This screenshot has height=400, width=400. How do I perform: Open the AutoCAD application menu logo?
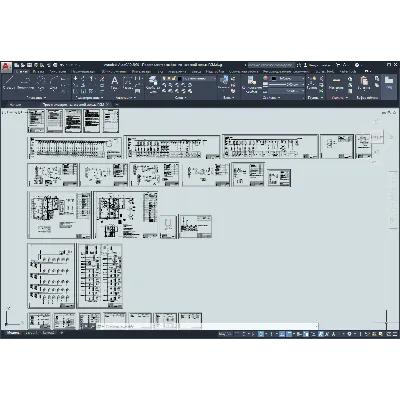point(6,67)
